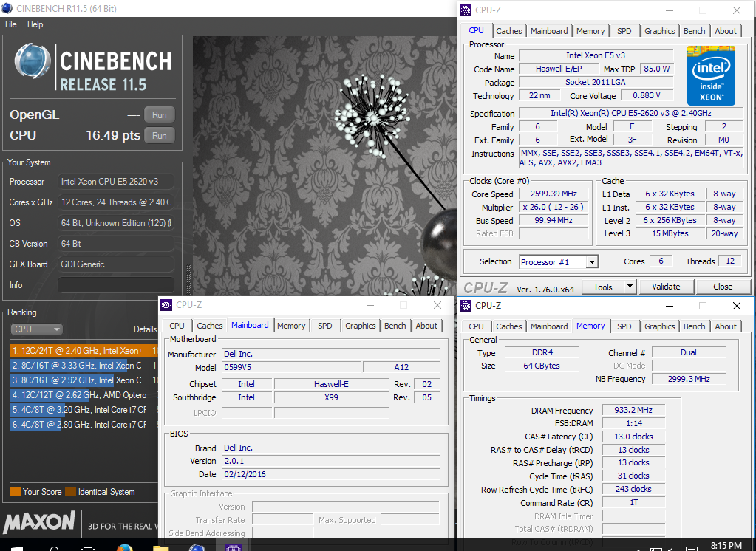The image size is (756, 551).
Task: Select ranking row 6. 4C/8T @ 2.80 GHz
Action: pos(84,424)
